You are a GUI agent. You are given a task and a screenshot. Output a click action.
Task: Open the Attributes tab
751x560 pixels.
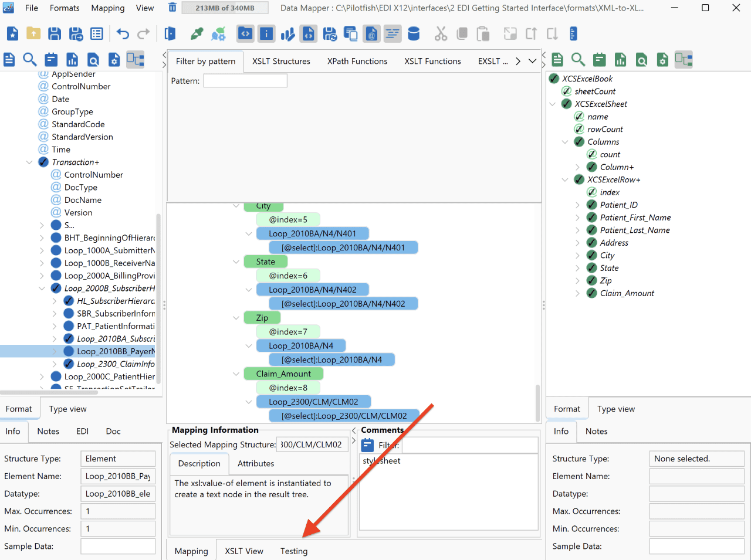pos(256,463)
